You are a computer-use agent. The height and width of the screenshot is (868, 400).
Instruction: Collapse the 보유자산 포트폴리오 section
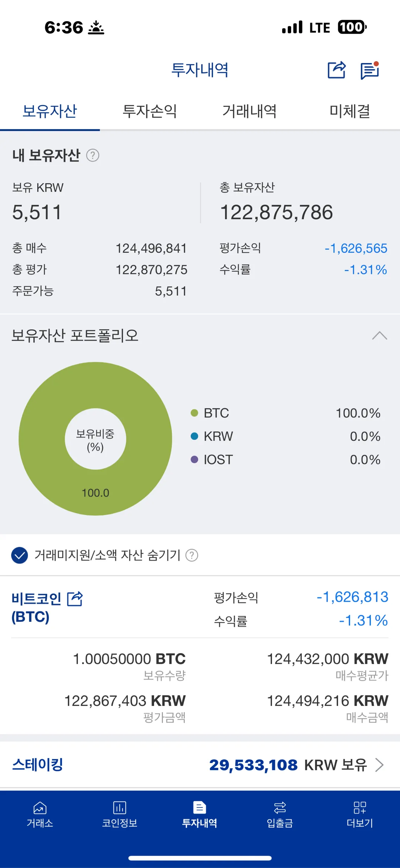[x=379, y=336]
